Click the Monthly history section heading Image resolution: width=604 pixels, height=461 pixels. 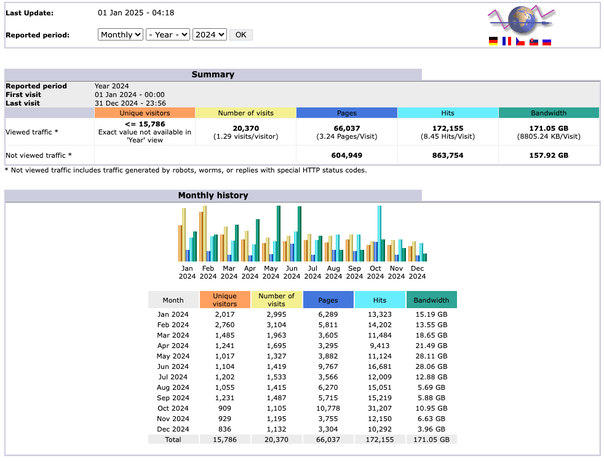[x=213, y=195]
